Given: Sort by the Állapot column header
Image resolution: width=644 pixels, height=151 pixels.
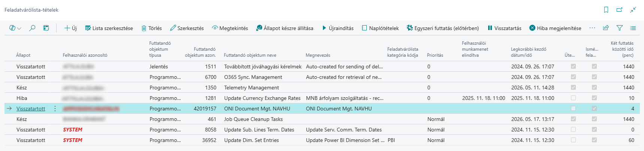Looking at the screenshot, I should 23,55.
